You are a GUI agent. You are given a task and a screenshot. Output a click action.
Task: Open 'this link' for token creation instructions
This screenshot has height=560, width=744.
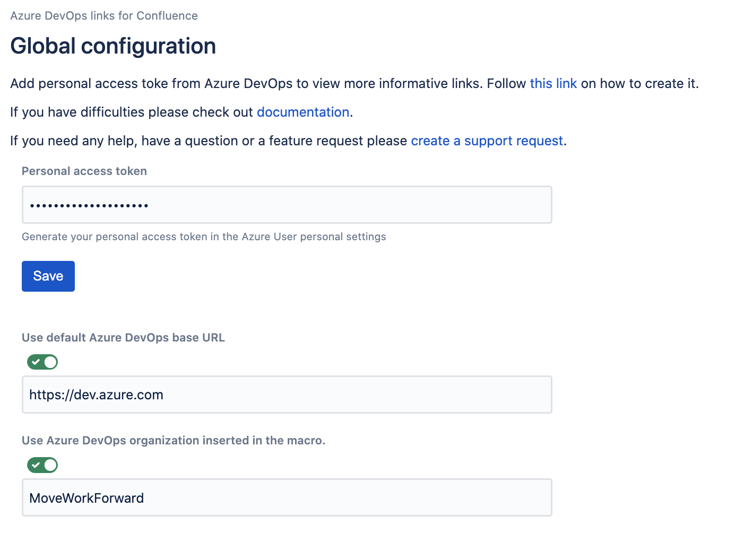coord(553,84)
